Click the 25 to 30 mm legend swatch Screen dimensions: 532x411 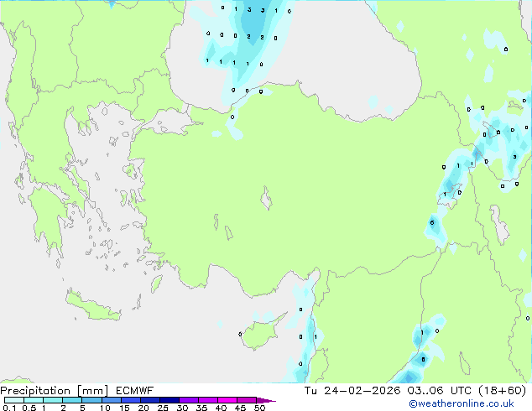pos(169,400)
